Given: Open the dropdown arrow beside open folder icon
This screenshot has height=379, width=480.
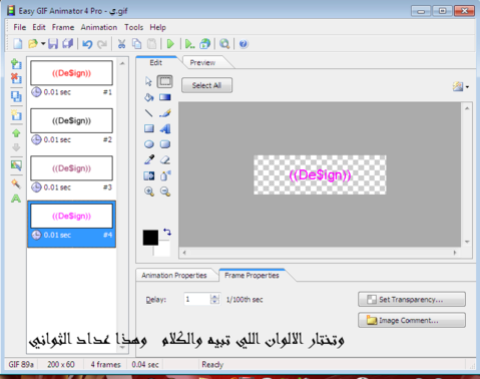Looking at the screenshot, I should click(43, 44).
